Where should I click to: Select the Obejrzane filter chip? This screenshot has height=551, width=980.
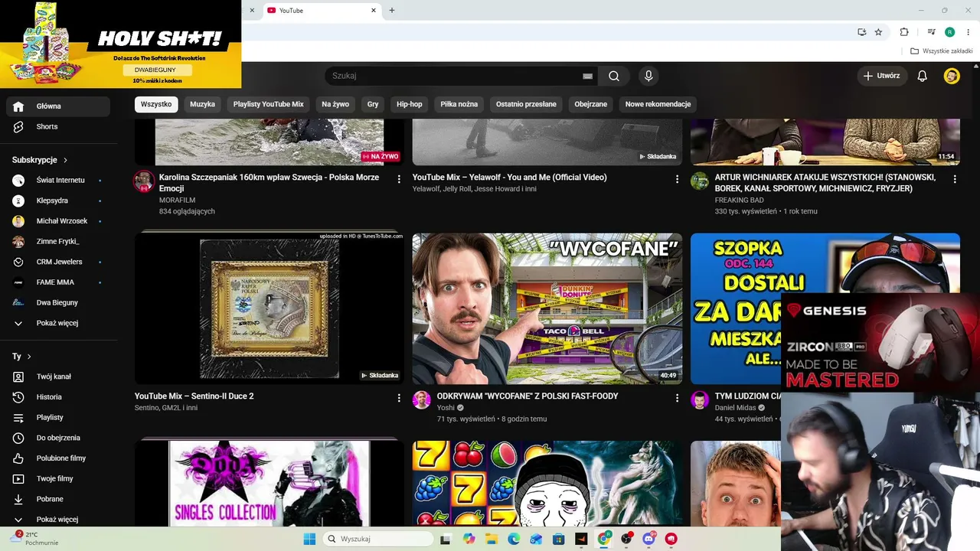591,104
